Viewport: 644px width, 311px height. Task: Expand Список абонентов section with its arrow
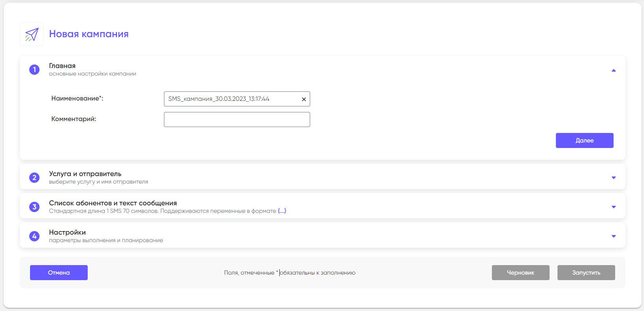(614, 207)
